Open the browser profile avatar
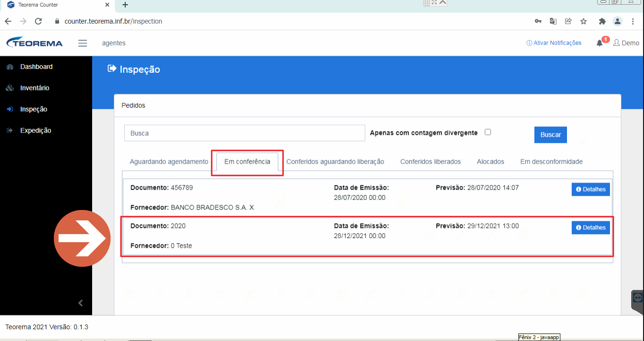This screenshot has height=341, width=644. 618,21
